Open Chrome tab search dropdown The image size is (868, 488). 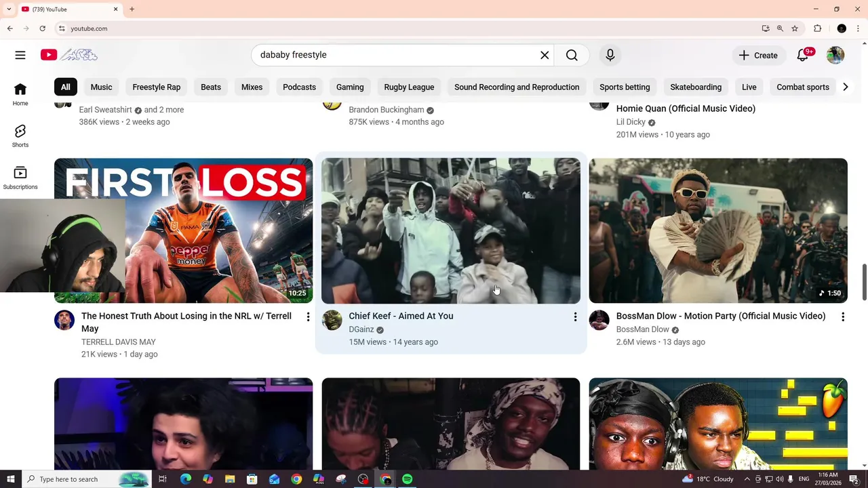pos(9,9)
